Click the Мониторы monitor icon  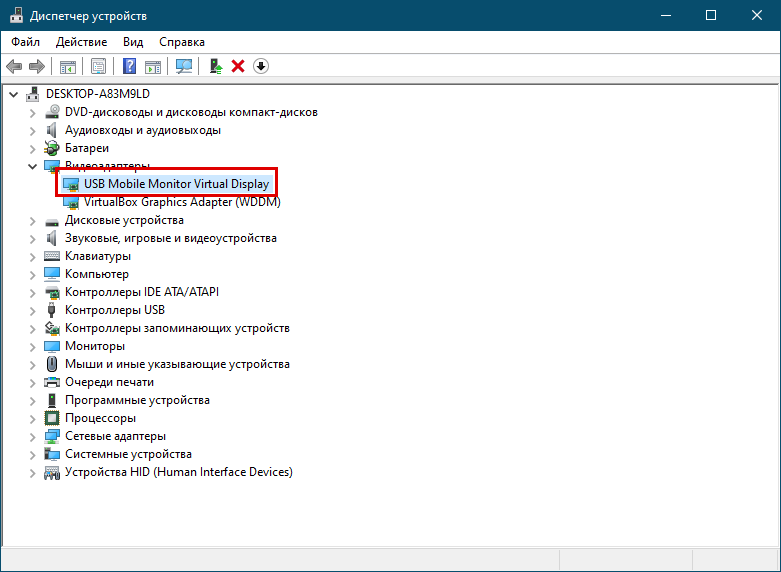pyautogui.click(x=52, y=346)
